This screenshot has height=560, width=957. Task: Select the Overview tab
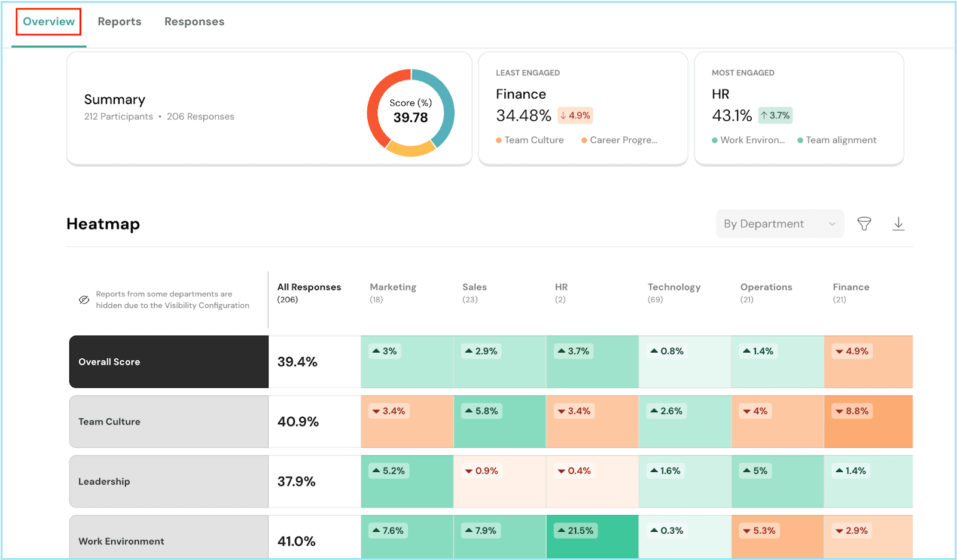coord(49,22)
